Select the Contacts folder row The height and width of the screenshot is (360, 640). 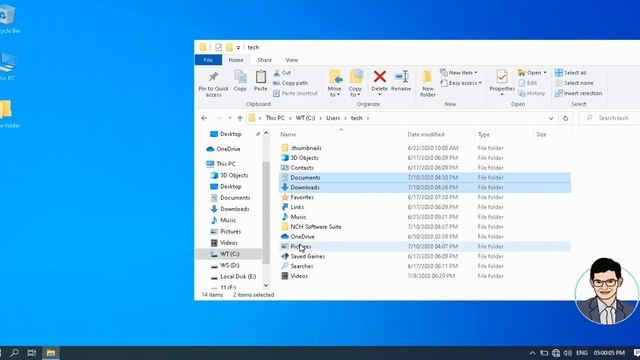tap(424, 168)
